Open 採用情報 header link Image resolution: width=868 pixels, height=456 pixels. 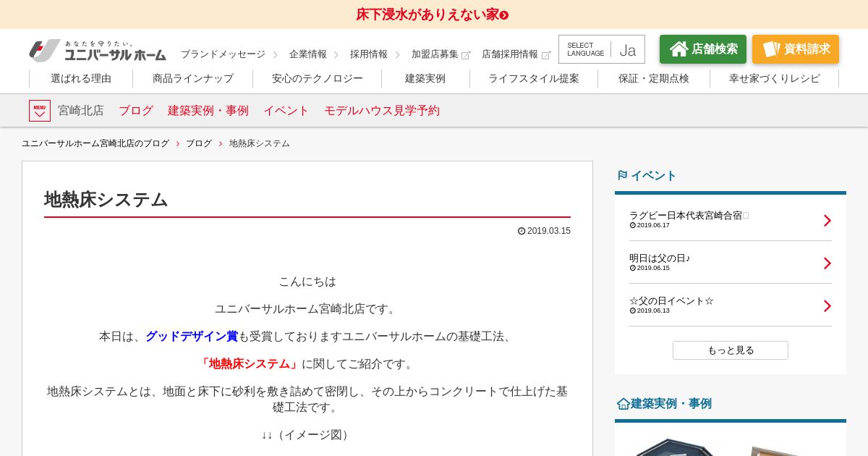click(x=369, y=54)
